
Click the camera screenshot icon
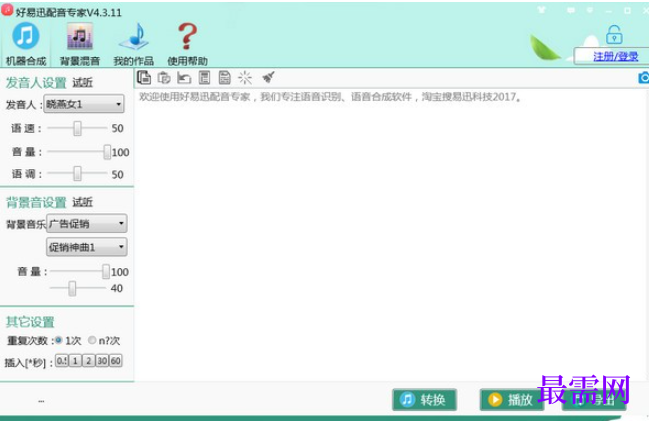point(644,77)
